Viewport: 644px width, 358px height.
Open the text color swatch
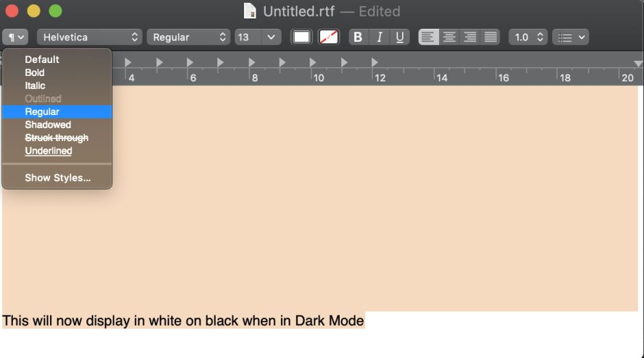tap(301, 37)
